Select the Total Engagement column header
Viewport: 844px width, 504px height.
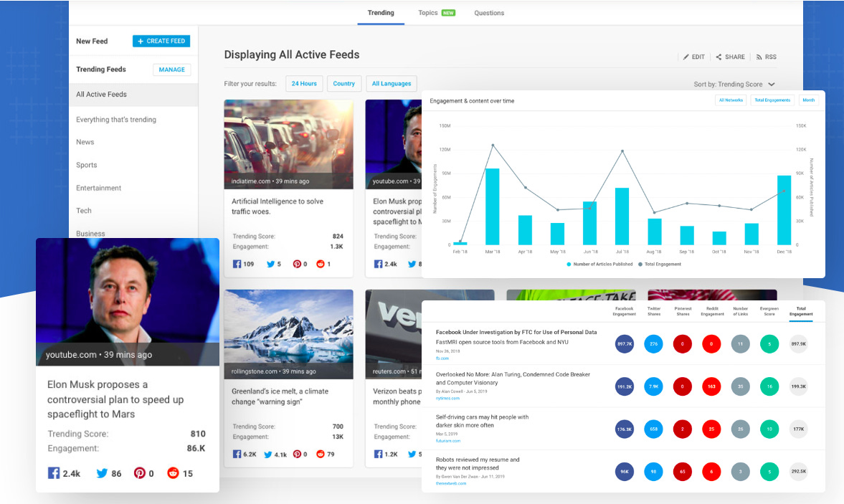[x=800, y=311]
